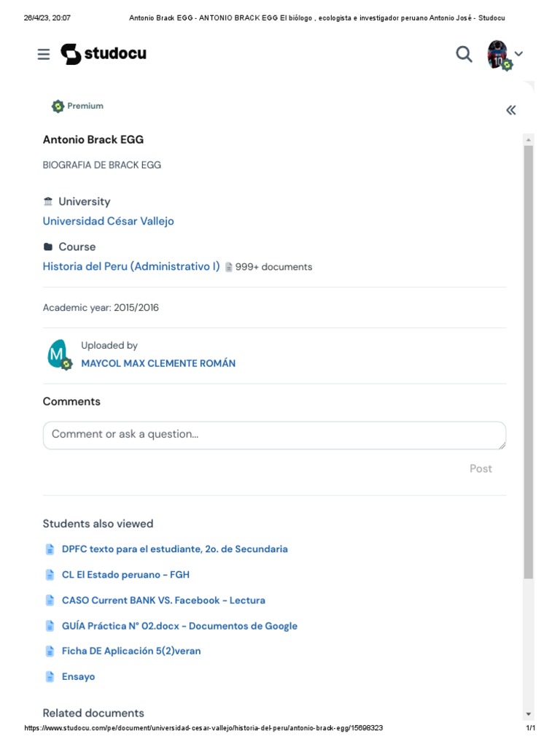Open the search magnifier icon

coord(464,54)
